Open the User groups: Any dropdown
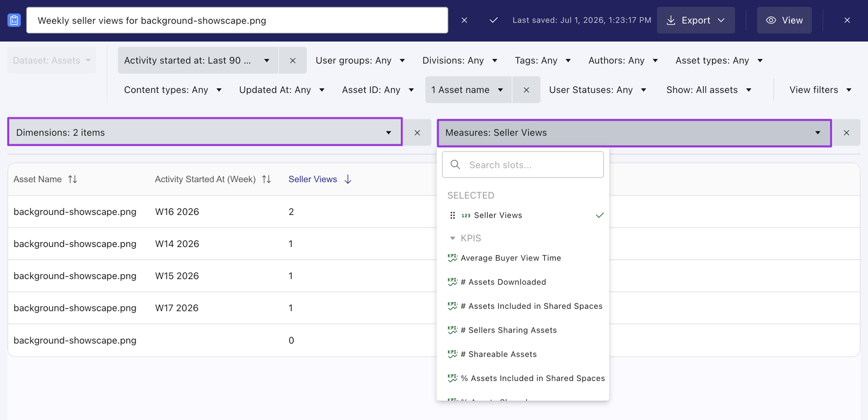The width and height of the screenshot is (868, 420). point(360,60)
